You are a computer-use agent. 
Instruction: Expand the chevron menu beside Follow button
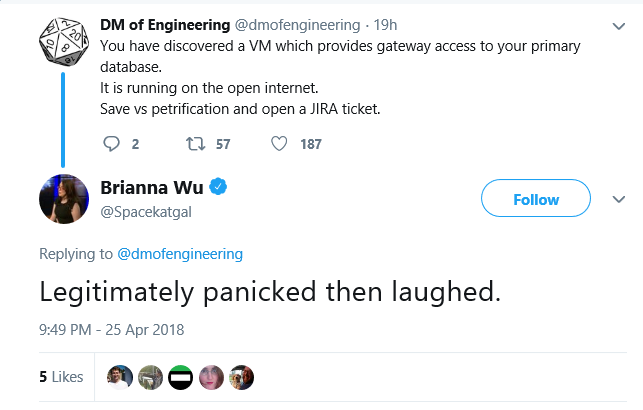pos(618,199)
